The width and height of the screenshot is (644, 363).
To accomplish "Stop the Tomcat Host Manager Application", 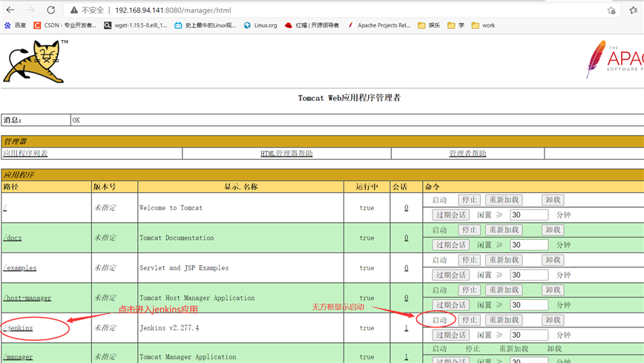I will point(469,290).
